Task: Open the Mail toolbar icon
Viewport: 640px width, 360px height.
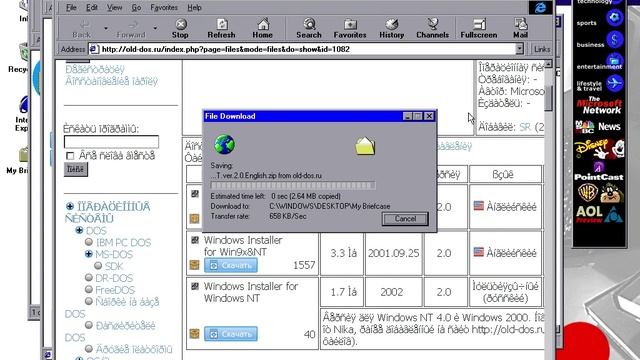Action: pos(520,29)
